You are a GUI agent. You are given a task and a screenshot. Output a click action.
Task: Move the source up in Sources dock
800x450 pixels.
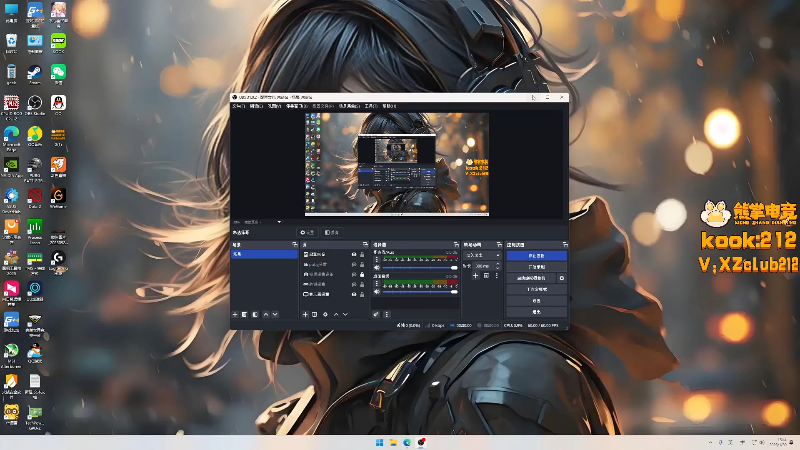point(336,314)
